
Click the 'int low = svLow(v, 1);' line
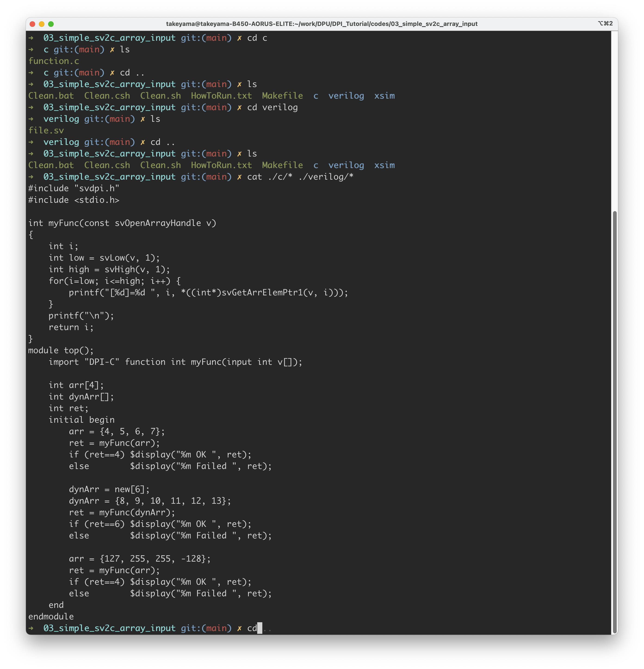click(x=104, y=258)
